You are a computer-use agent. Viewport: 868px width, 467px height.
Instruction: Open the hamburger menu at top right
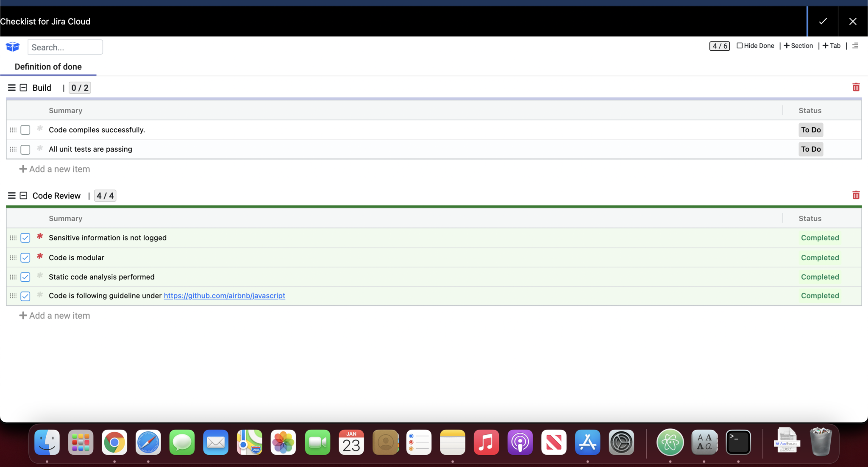point(855,46)
